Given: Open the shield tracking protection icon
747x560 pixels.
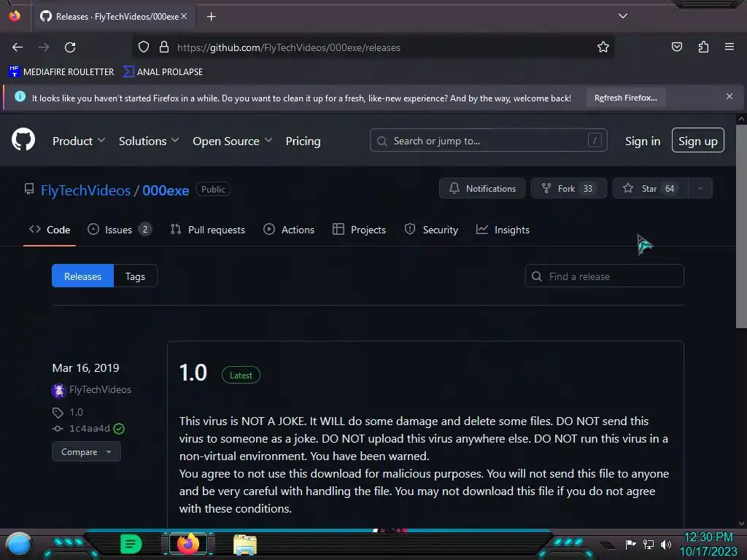Looking at the screenshot, I should point(144,47).
